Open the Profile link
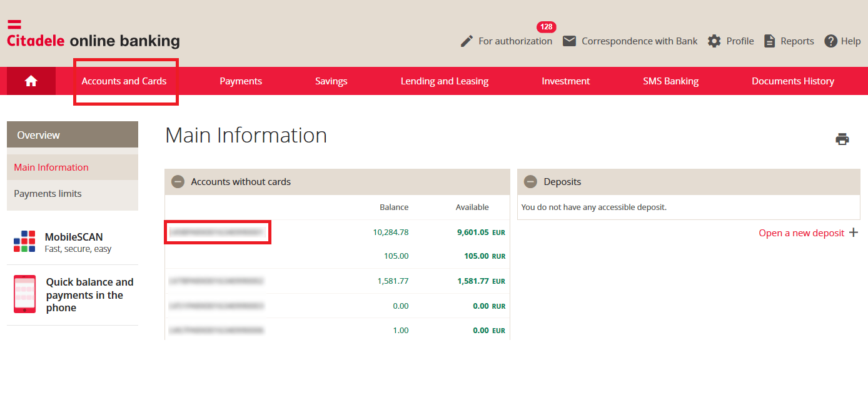 [740, 41]
